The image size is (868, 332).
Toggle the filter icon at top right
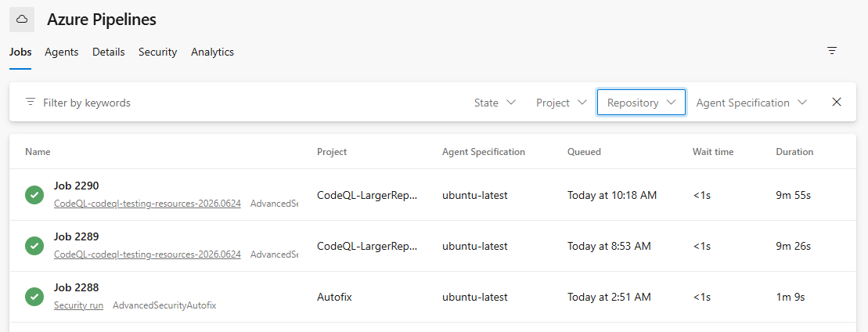[x=831, y=50]
